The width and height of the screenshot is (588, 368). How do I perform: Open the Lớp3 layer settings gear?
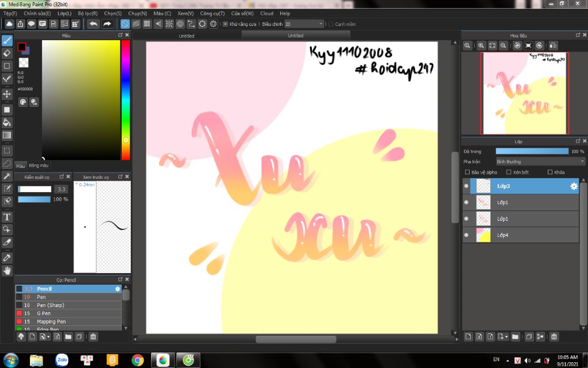tap(574, 186)
